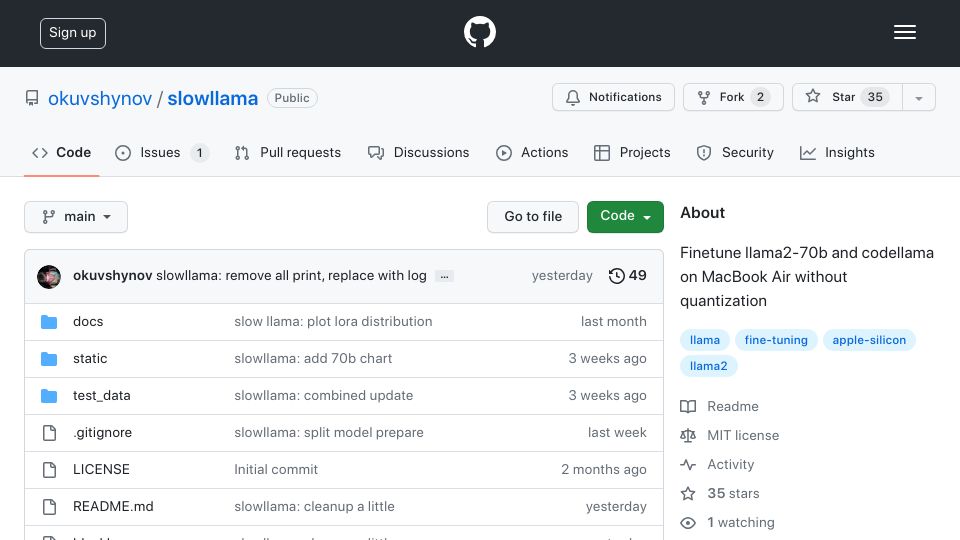The image size is (960, 540).
Task: Click the Notifications bell button
Action: tap(613, 97)
